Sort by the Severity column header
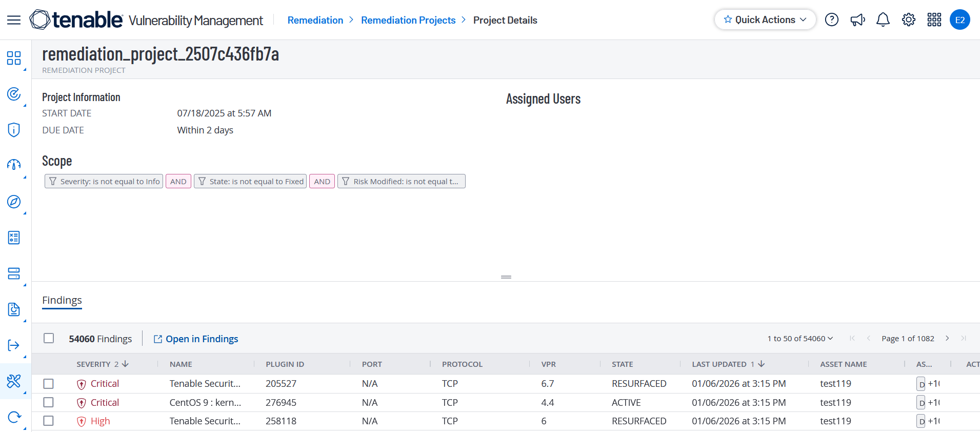Screen dimensions: 980x432 pos(94,364)
